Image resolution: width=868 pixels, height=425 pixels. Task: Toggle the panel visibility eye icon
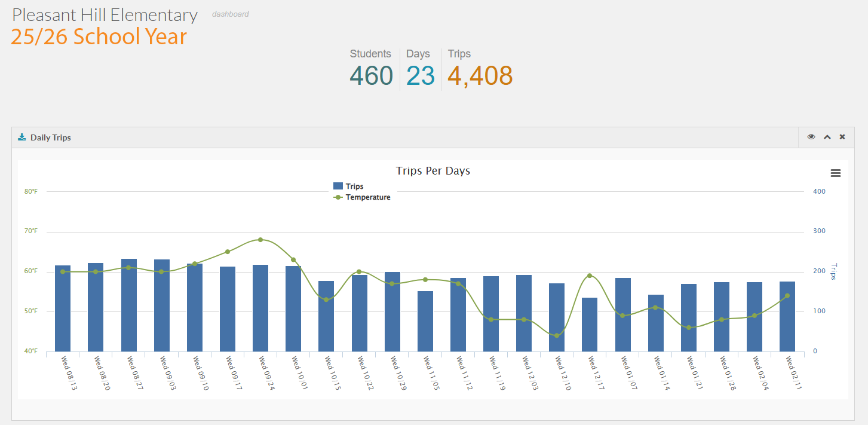click(x=811, y=137)
